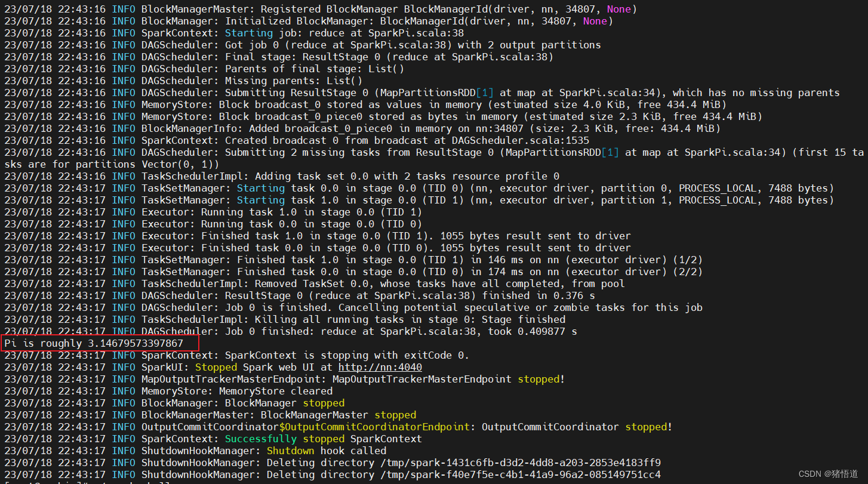Click 'Job 0 is finished. Cancelling' line
Screen dimensions: 868x484
point(353,307)
